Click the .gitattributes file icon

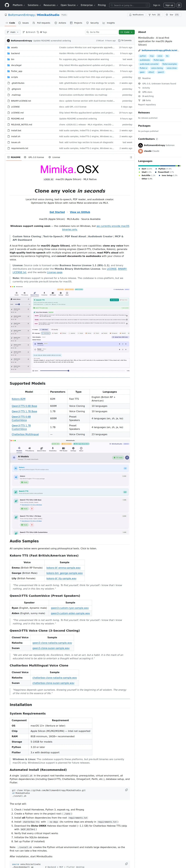8,83
